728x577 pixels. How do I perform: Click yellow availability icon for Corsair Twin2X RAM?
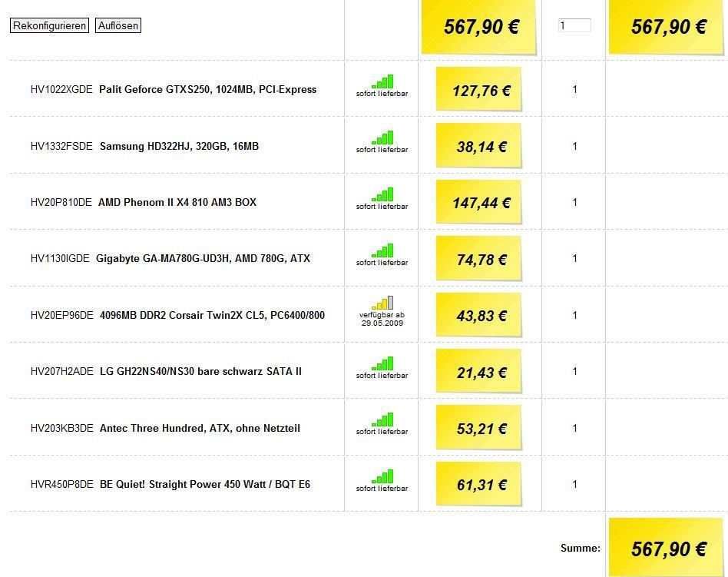(x=382, y=303)
